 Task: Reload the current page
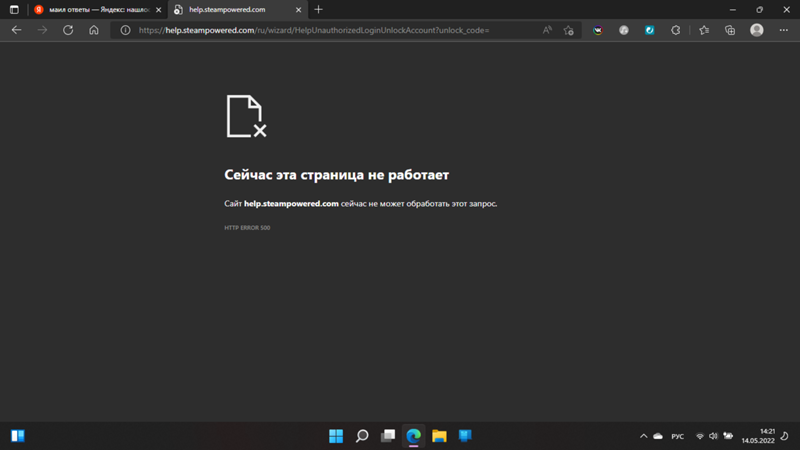(68, 30)
